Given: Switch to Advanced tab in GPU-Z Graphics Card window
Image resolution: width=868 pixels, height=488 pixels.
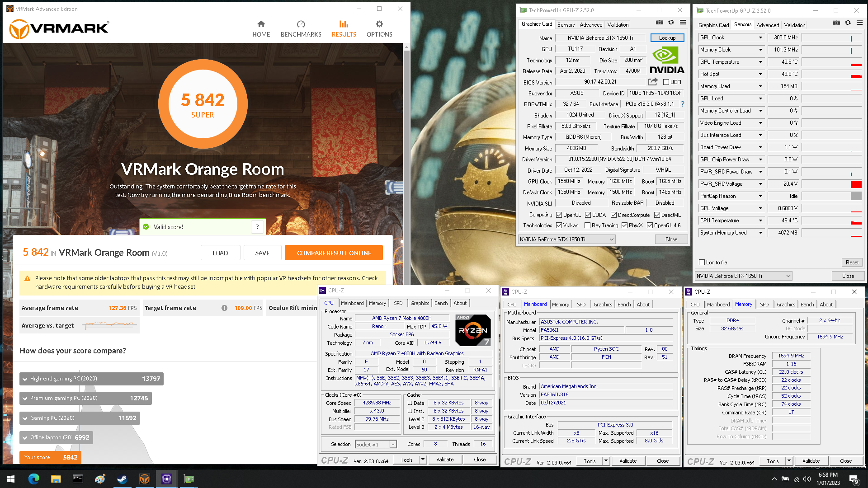Looking at the screenshot, I should click(x=591, y=25).
